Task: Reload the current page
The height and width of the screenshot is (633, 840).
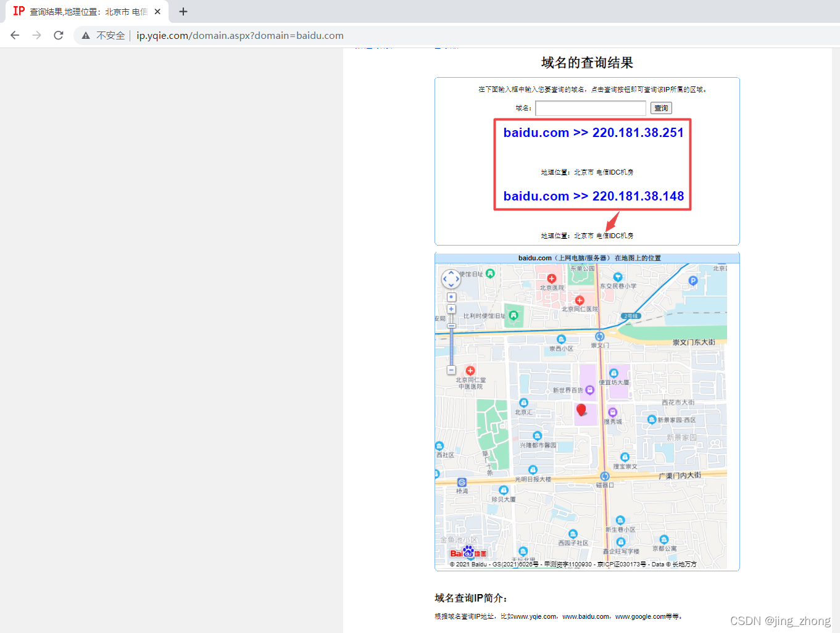Action: 59,35
